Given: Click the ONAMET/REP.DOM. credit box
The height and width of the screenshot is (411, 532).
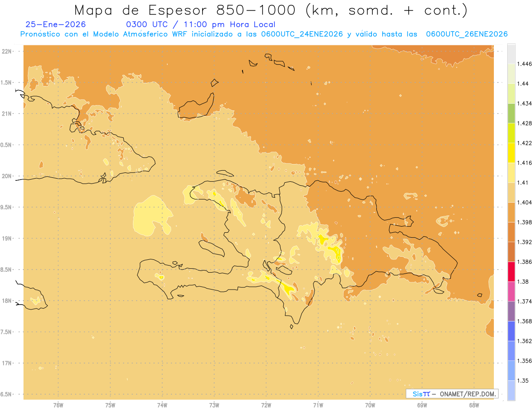Looking at the screenshot, I should (452, 394).
